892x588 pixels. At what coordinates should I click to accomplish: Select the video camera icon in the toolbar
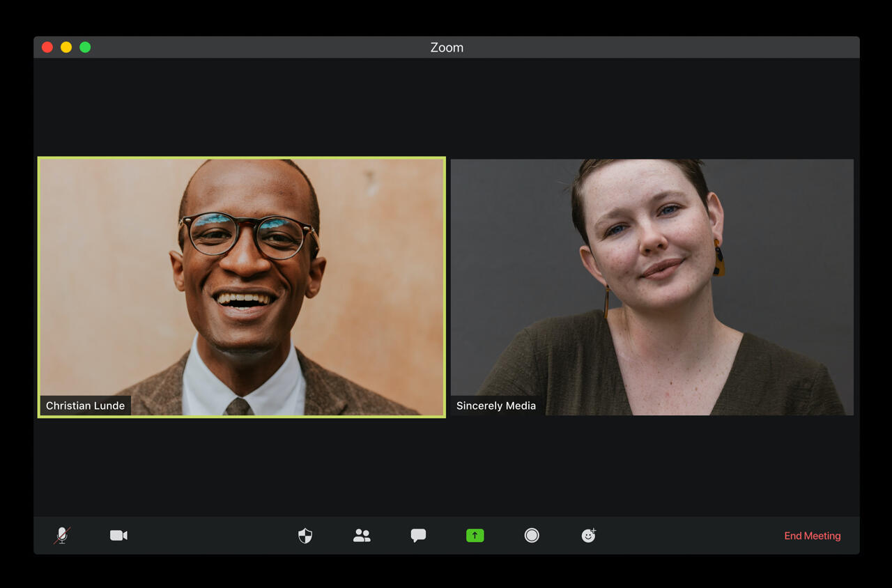118,535
